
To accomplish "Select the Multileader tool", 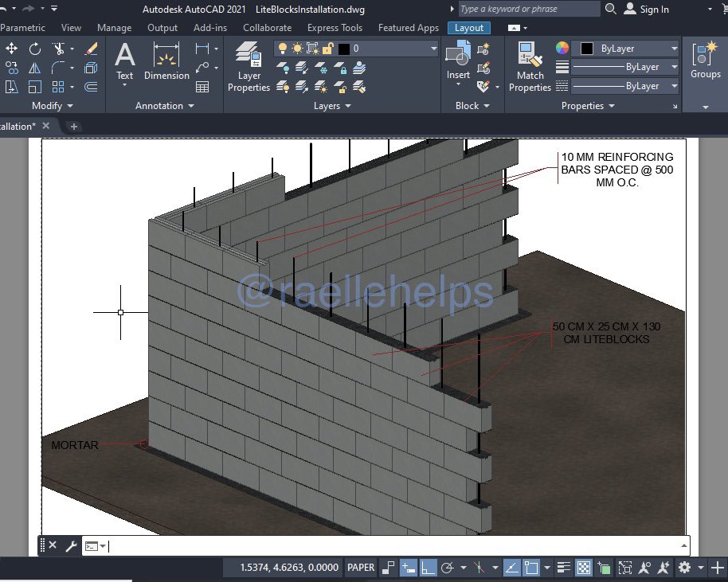I will [x=202, y=68].
